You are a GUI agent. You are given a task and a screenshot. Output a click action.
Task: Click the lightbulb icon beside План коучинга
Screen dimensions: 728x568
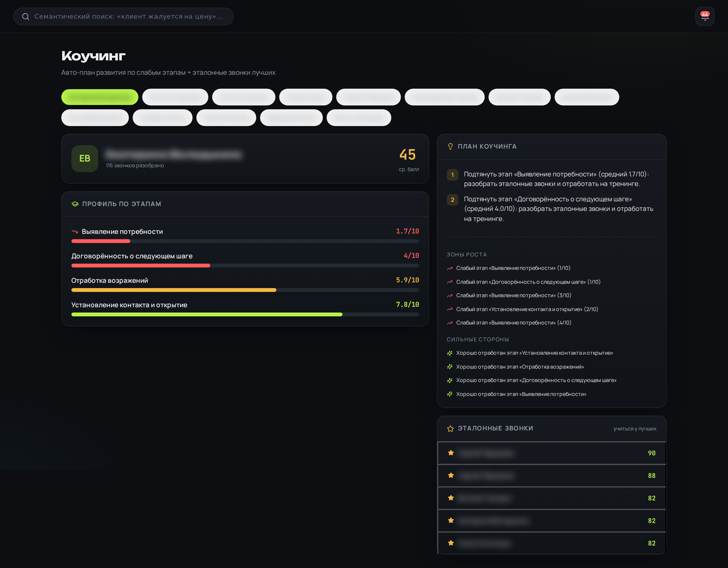[x=450, y=146]
